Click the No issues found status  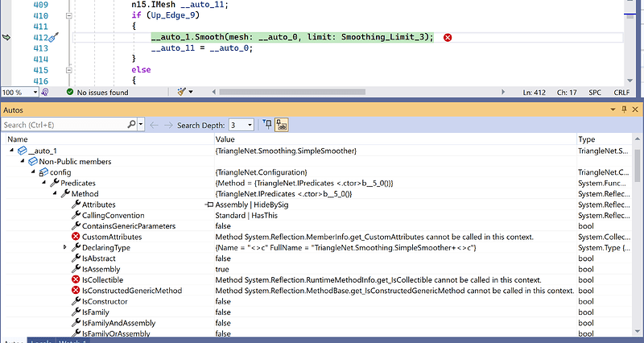(x=103, y=93)
